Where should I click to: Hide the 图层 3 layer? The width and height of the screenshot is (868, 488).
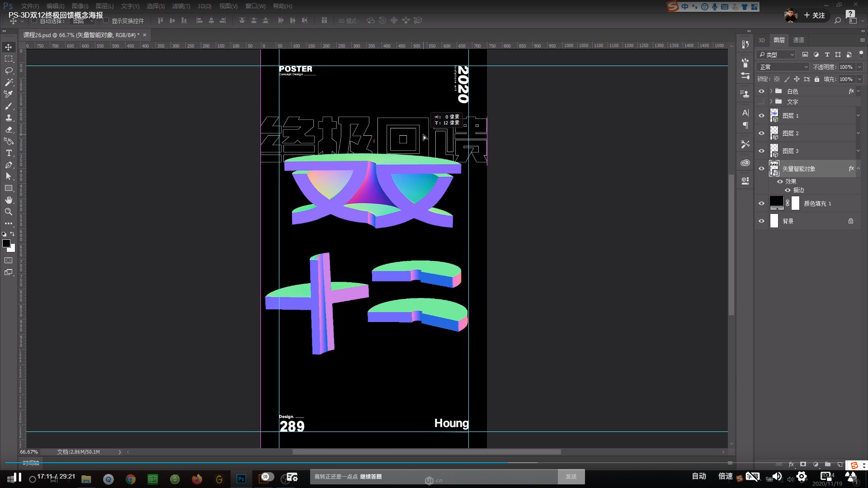[761, 151]
